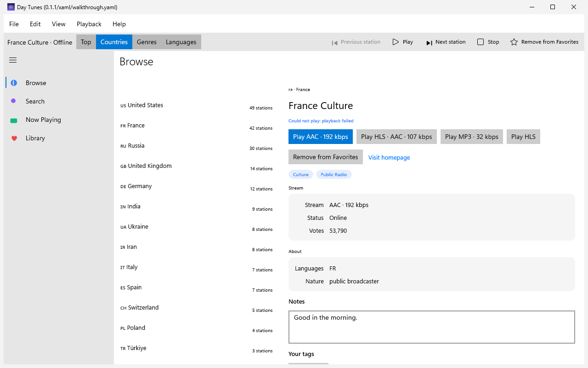Open the Visit homepage link
The width and height of the screenshot is (588, 368).
pyautogui.click(x=389, y=157)
